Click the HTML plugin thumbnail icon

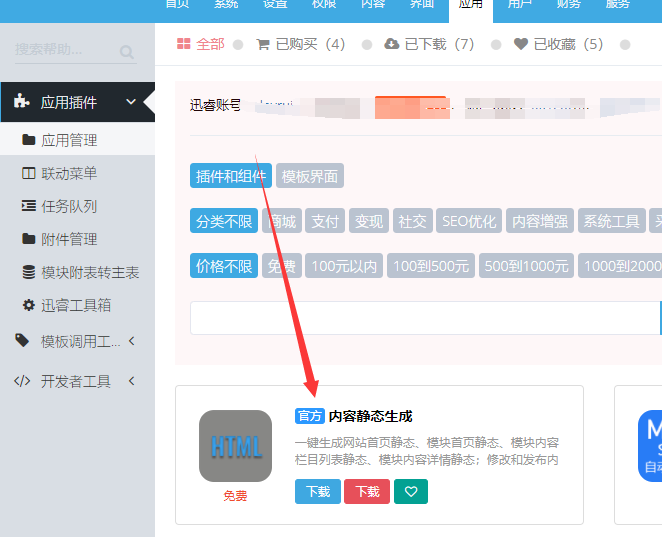pos(235,446)
